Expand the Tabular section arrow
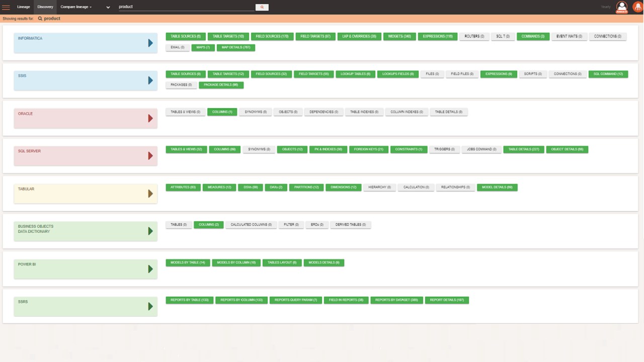This screenshot has height=362, width=644. click(x=150, y=194)
